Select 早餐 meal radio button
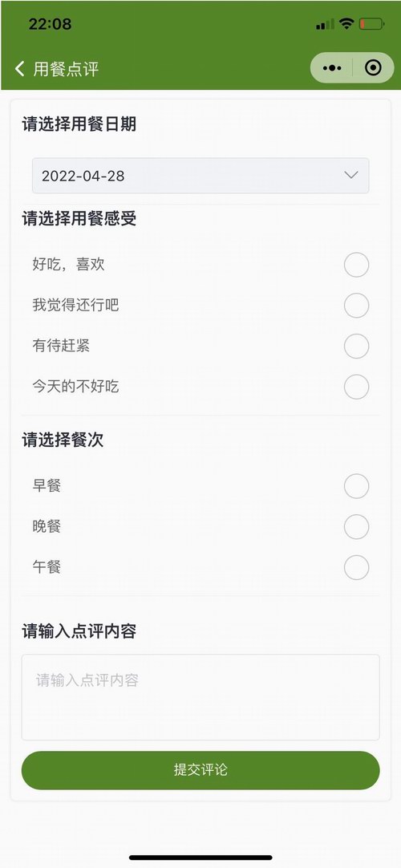401x868 pixels. (x=356, y=486)
